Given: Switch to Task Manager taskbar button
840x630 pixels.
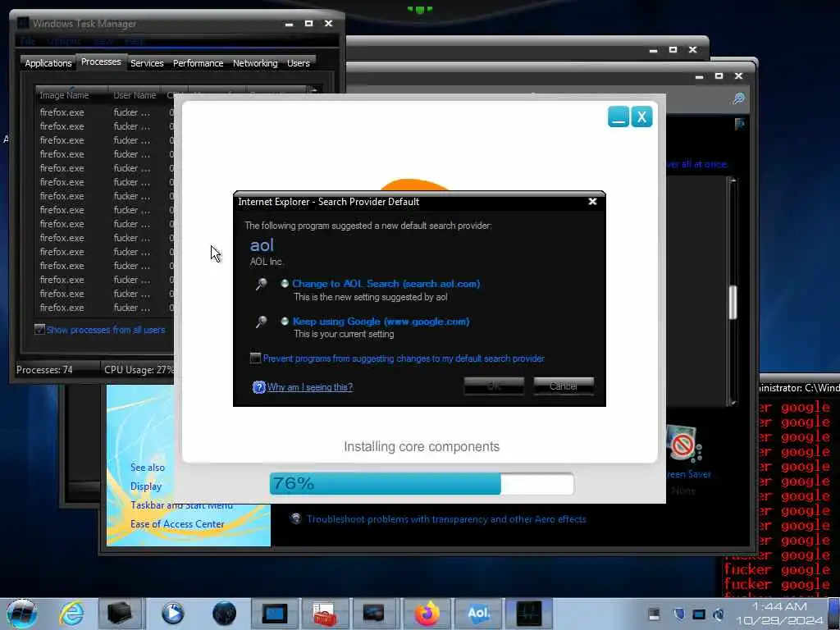Looking at the screenshot, I should (528, 614).
